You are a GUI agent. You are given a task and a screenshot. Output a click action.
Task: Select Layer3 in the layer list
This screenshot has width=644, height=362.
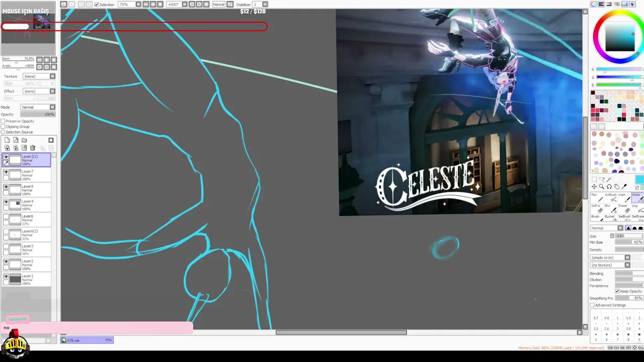(27, 249)
